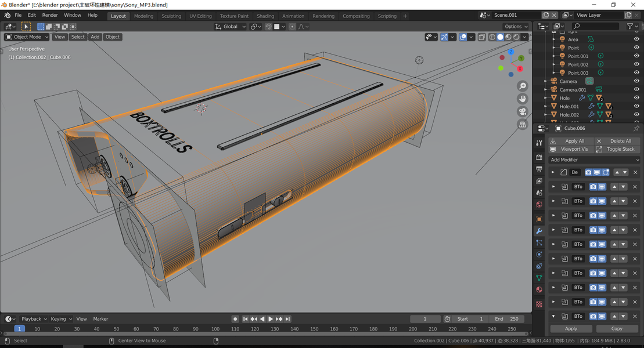Viewport: 644px width, 348px height.
Task: Open the viewport Object menu
Action: pos(112,37)
